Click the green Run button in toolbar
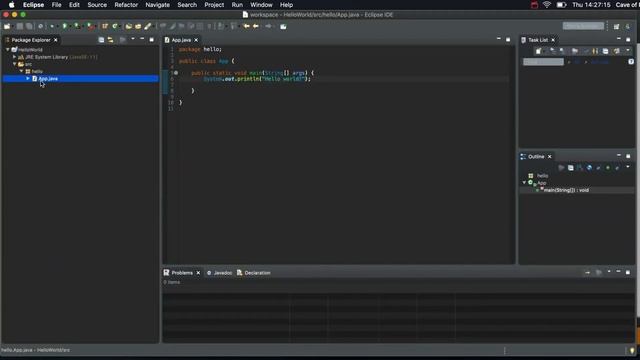The height and width of the screenshot is (360, 640). point(64,26)
